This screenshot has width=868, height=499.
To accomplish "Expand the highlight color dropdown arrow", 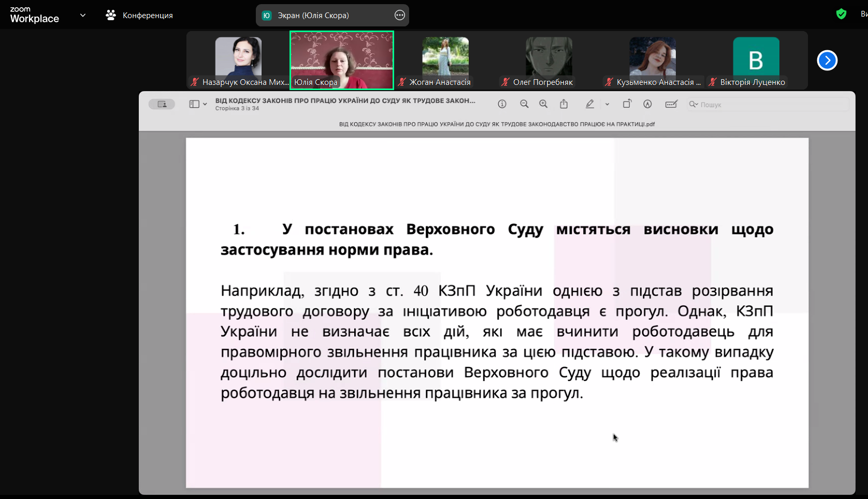I will [x=607, y=104].
